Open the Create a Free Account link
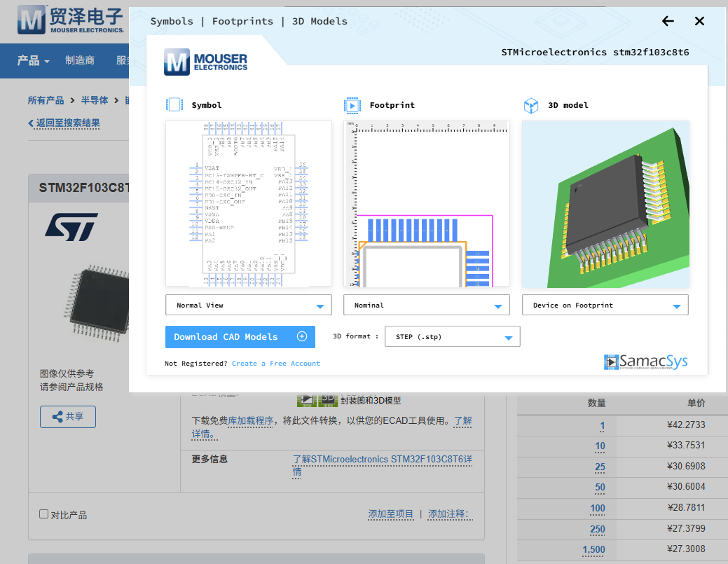The width and height of the screenshot is (728, 564). 276,364
